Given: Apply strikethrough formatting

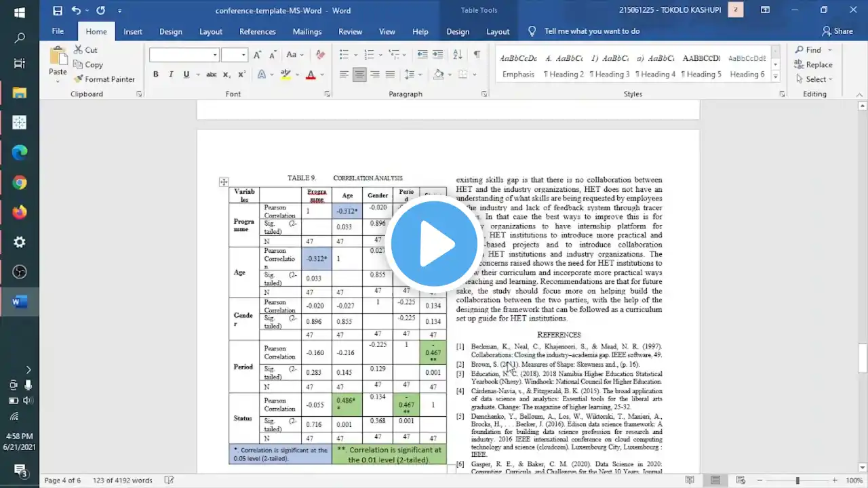Looking at the screenshot, I should click(x=212, y=75).
